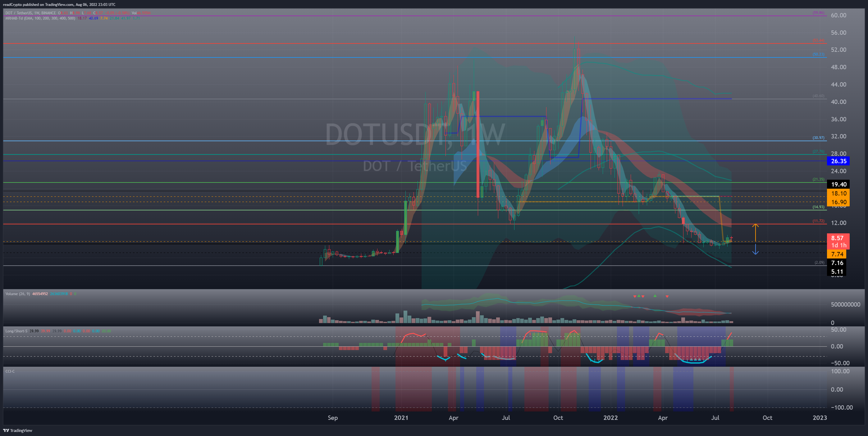This screenshot has width=868, height=436.
Task: Click the Sep label on time axis
Action: point(333,417)
